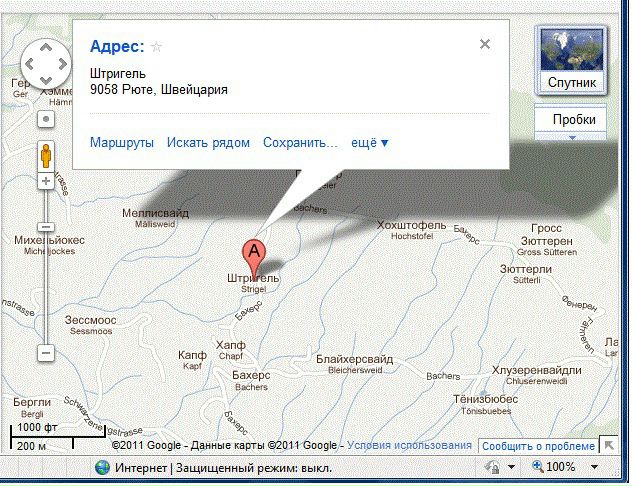Image resolution: width=632 pixels, height=486 pixels.
Task: Click the my-location button below the pan control
Action: point(46,119)
